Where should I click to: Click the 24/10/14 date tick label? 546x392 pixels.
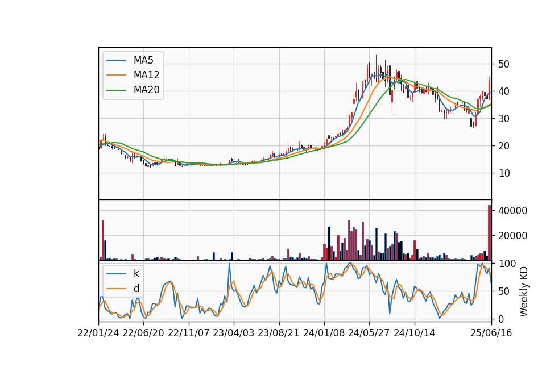coord(415,333)
